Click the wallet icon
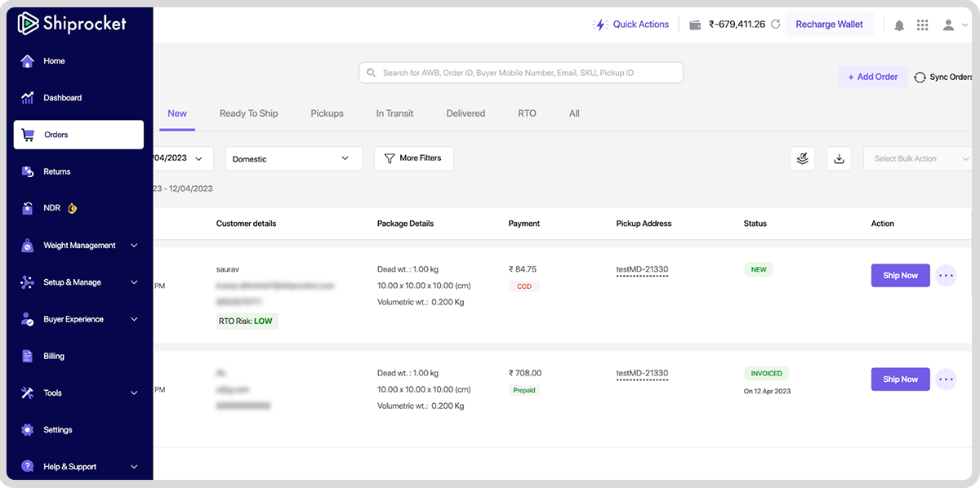 696,24
